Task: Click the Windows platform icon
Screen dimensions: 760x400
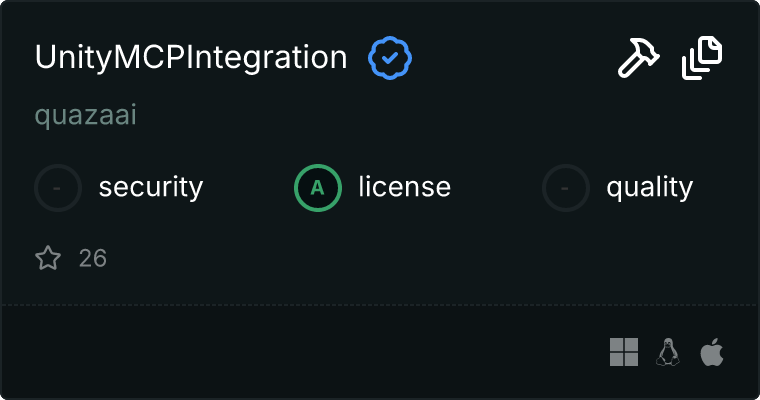Action: pos(624,352)
